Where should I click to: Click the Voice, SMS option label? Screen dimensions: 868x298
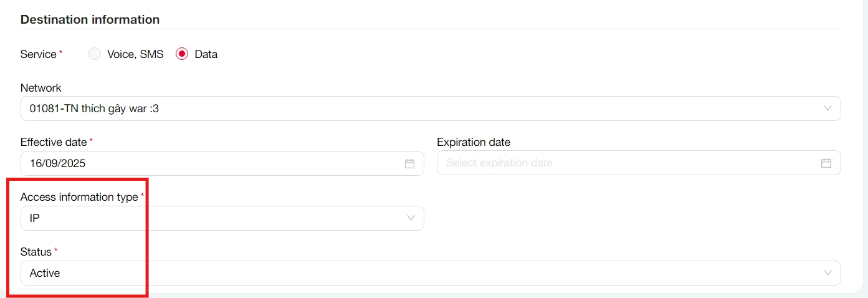click(135, 54)
